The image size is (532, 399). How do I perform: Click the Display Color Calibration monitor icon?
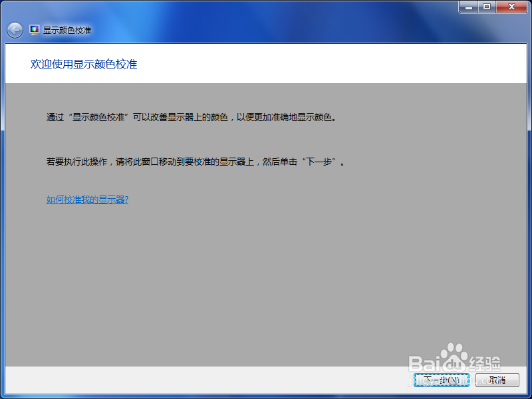(x=33, y=29)
